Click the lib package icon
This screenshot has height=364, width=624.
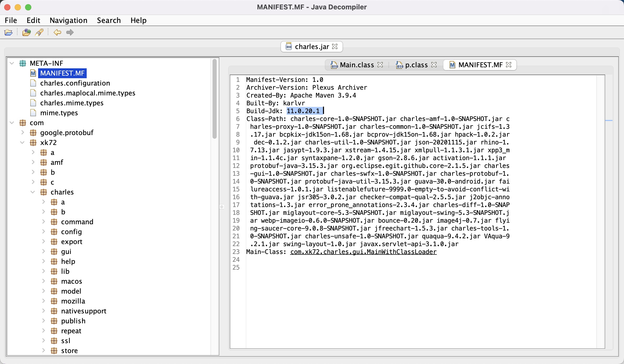[54, 271]
